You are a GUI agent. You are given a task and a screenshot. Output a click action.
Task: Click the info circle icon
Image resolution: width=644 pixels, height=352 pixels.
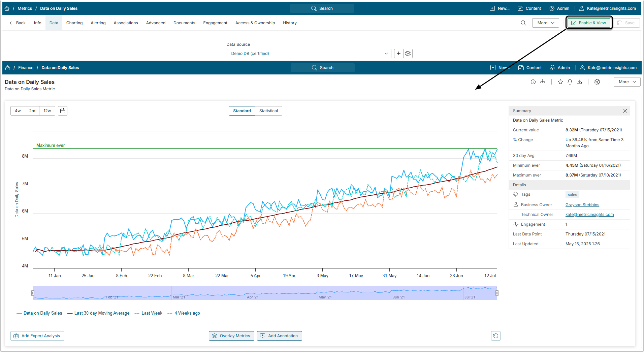click(533, 82)
